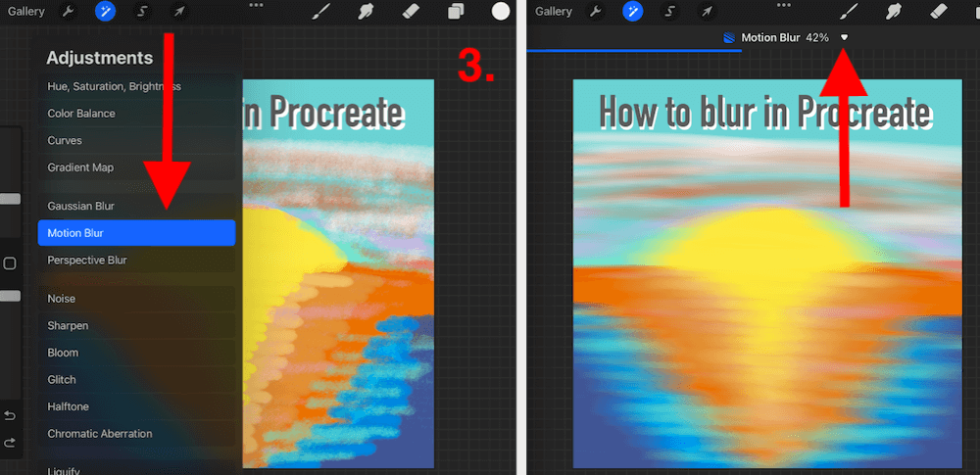Tap the brush size slider handle on left sidebar
The image size is (980, 475).
click(x=10, y=199)
